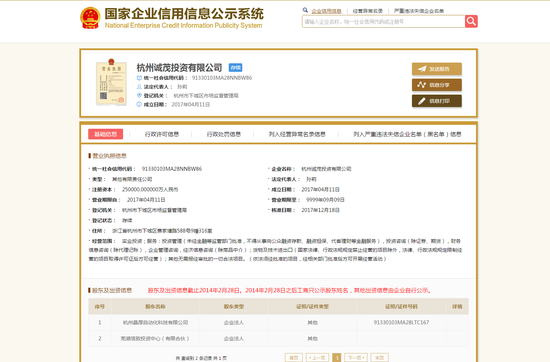The height and width of the screenshot is (362, 550).
Task: Click the 发送报告 button
Action: (437, 69)
